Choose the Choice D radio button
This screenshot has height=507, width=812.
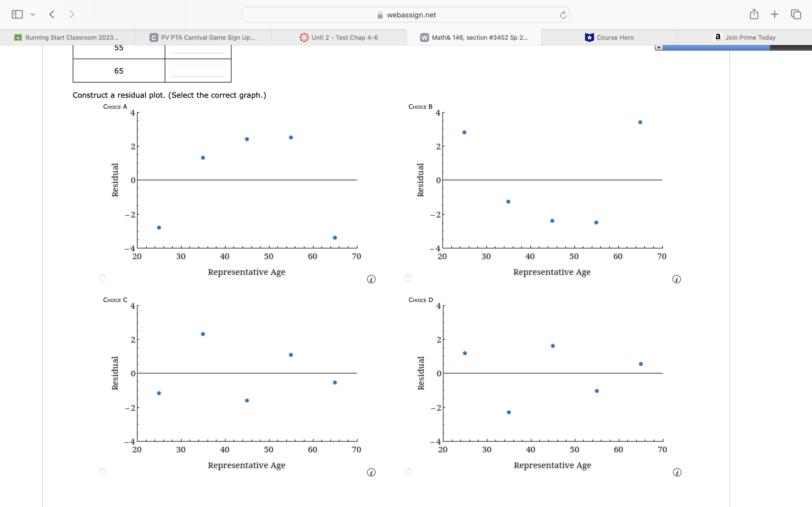click(408, 472)
